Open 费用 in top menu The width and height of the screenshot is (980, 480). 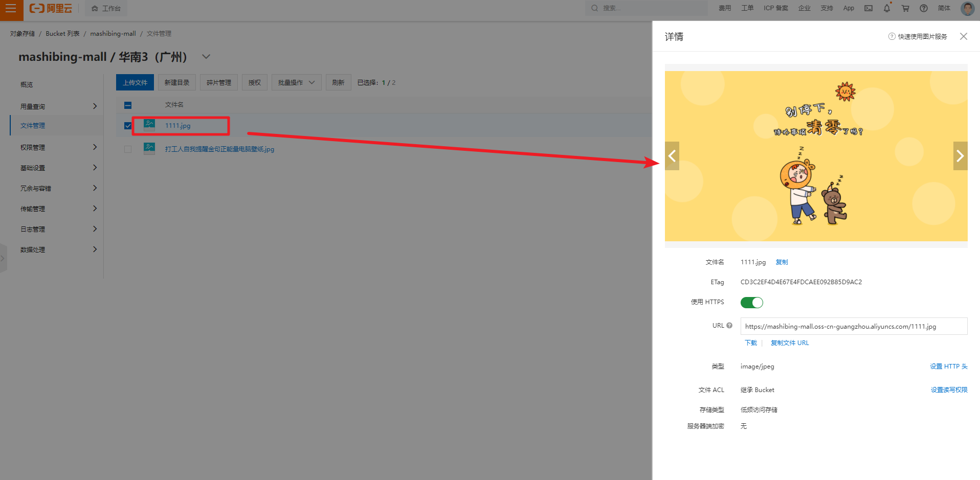(x=725, y=8)
